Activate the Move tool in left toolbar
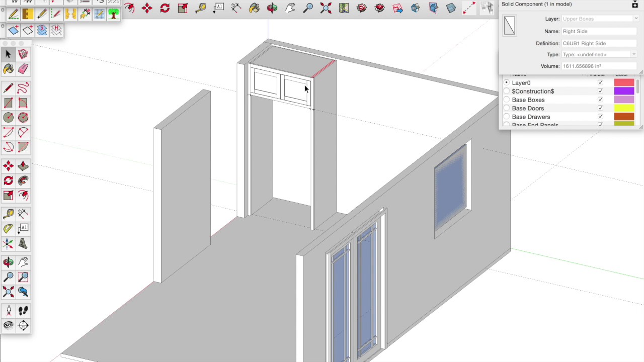 point(8,166)
